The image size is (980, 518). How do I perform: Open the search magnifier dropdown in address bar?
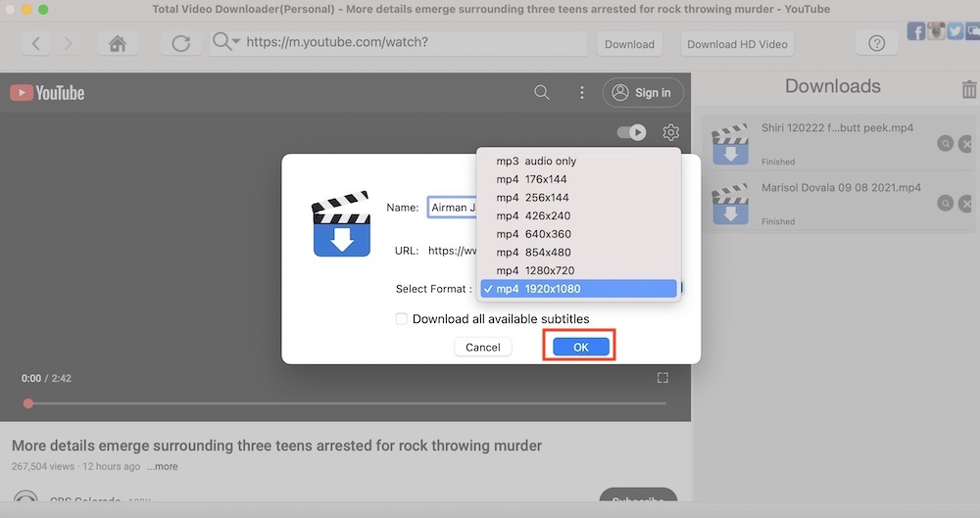tap(225, 42)
